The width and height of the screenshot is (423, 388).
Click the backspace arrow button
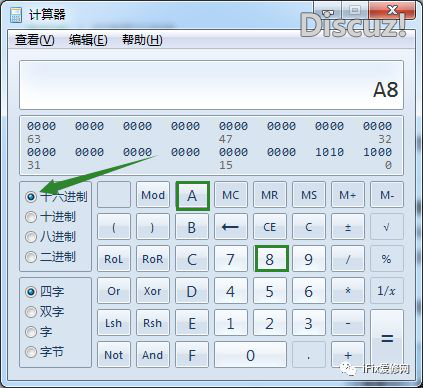pyautogui.click(x=231, y=227)
